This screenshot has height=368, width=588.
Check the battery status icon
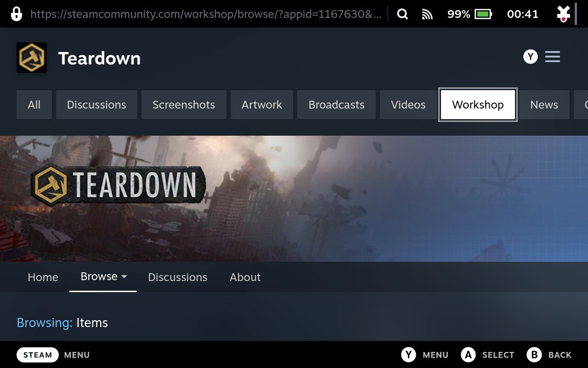[483, 14]
